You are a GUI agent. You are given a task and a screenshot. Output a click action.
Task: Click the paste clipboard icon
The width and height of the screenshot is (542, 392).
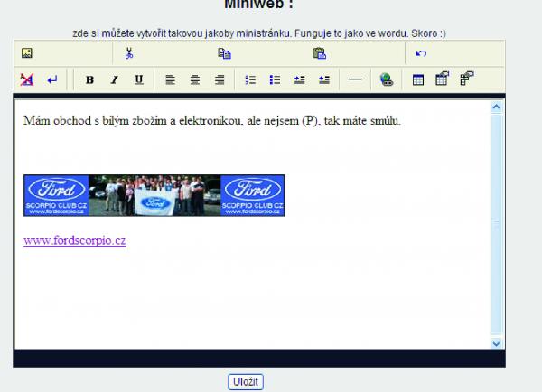(x=319, y=53)
